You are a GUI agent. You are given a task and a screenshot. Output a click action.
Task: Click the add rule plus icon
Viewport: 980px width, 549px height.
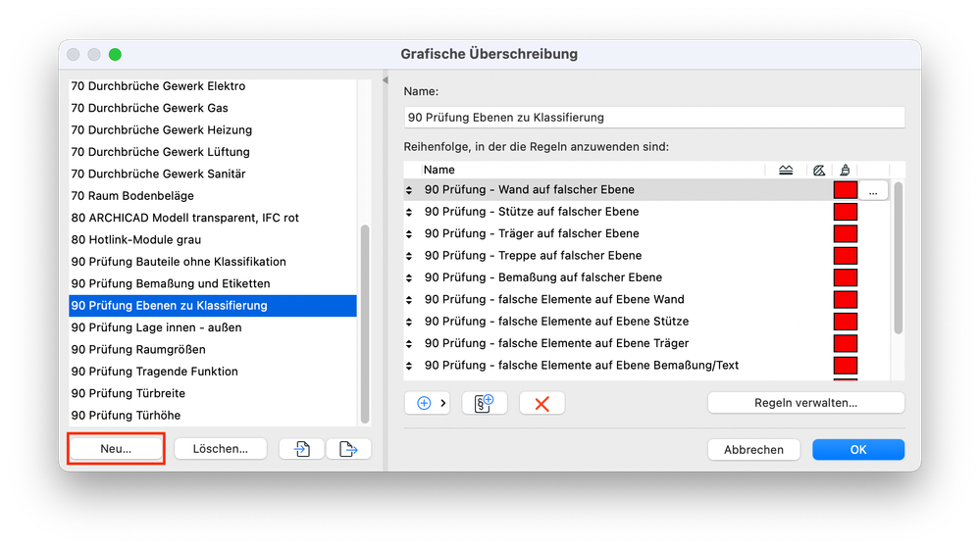coord(424,403)
